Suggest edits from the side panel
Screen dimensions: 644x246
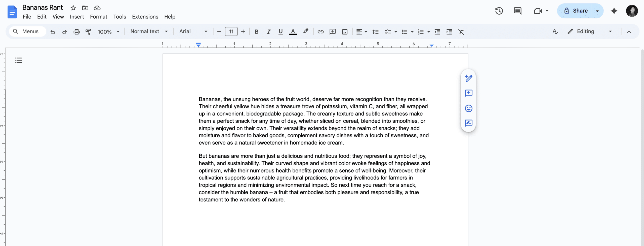tap(468, 123)
